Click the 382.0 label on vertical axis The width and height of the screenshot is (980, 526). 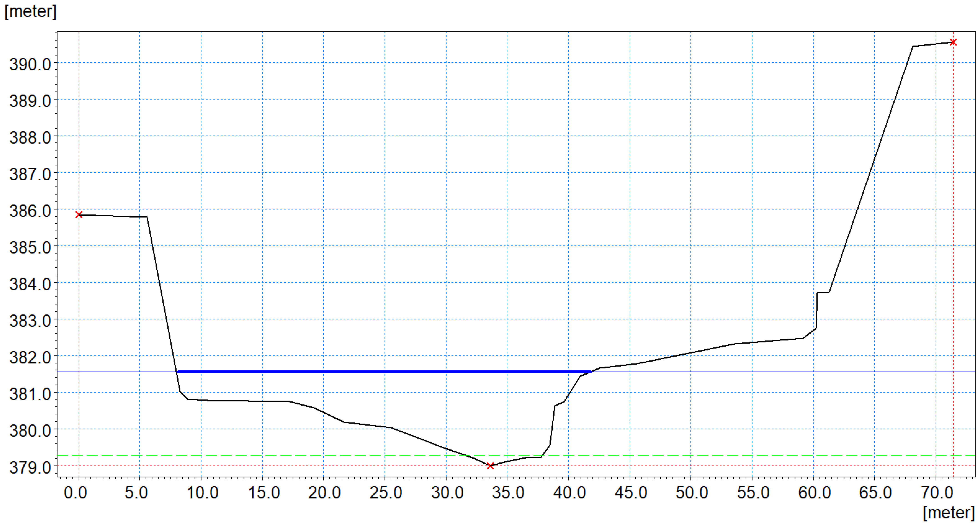pyautogui.click(x=30, y=357)
